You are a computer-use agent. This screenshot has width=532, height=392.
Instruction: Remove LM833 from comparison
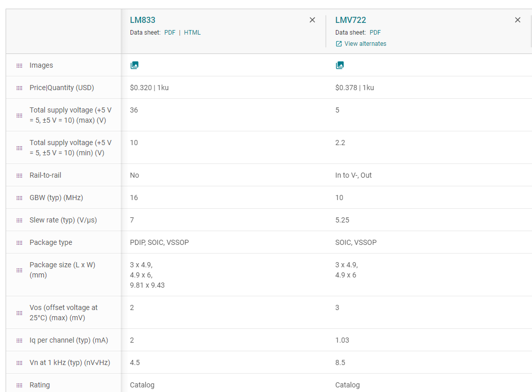pos(312,20)
